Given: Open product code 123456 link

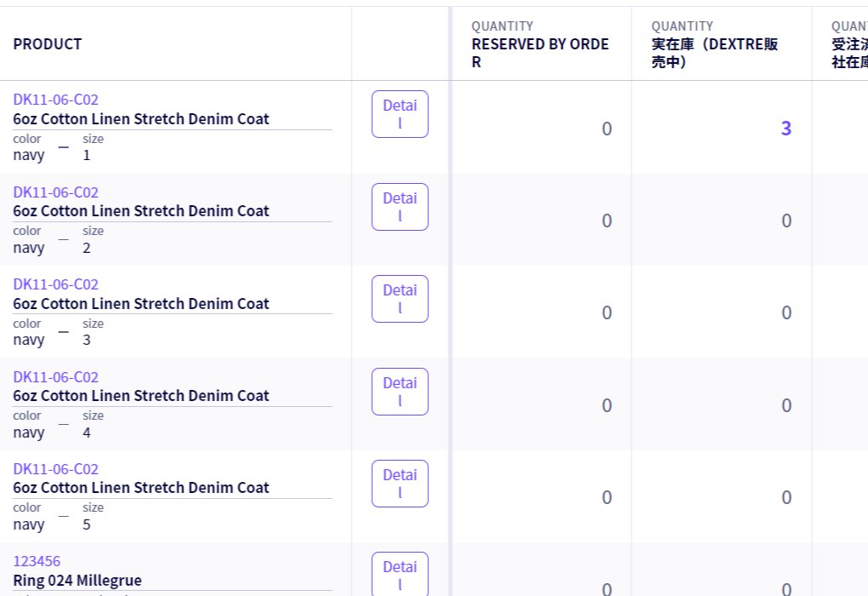Looking at the screenshot, I should (37, 561).
